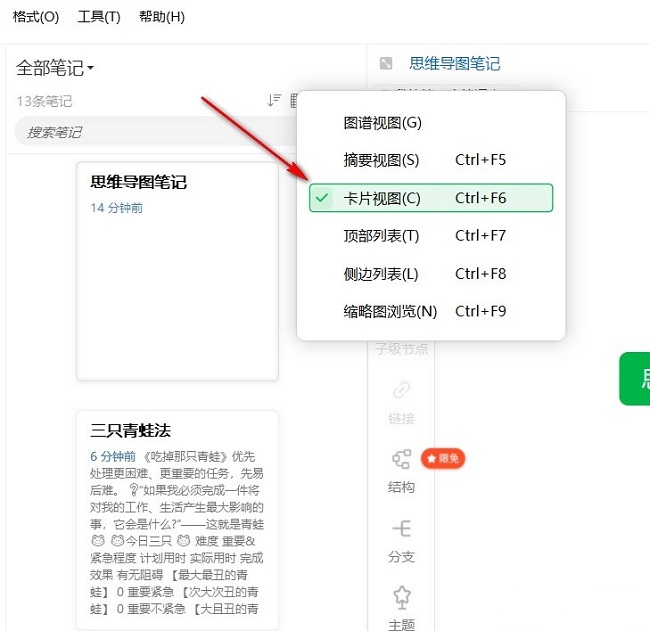The height and width of the screenshot is (631, 650).
Task: Open the 格式 menu
Action: coord(36,17)
